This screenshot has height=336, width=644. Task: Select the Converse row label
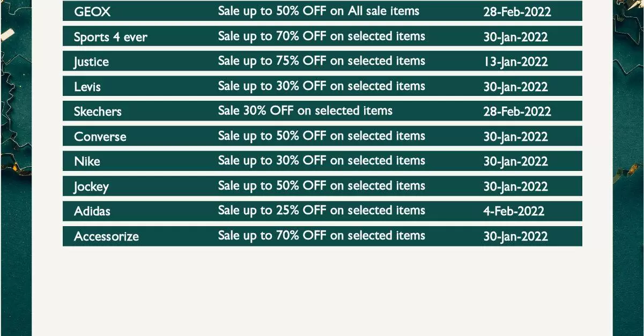tap(100, 137)
